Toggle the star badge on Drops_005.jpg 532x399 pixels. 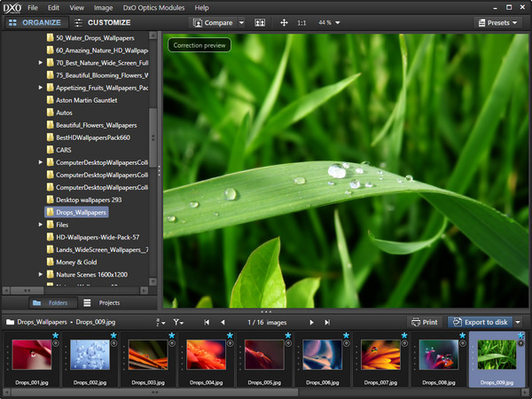click(x=288, y=336)
